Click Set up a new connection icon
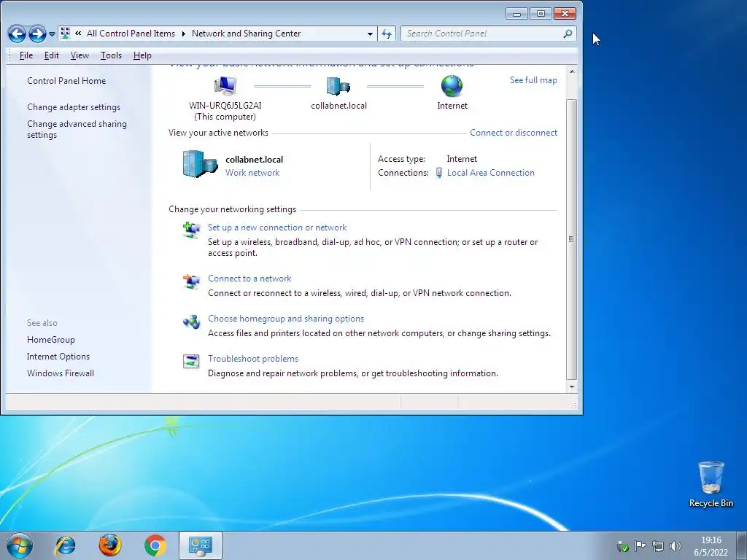Viewport: 747px width, 560px height. [192, 230]
